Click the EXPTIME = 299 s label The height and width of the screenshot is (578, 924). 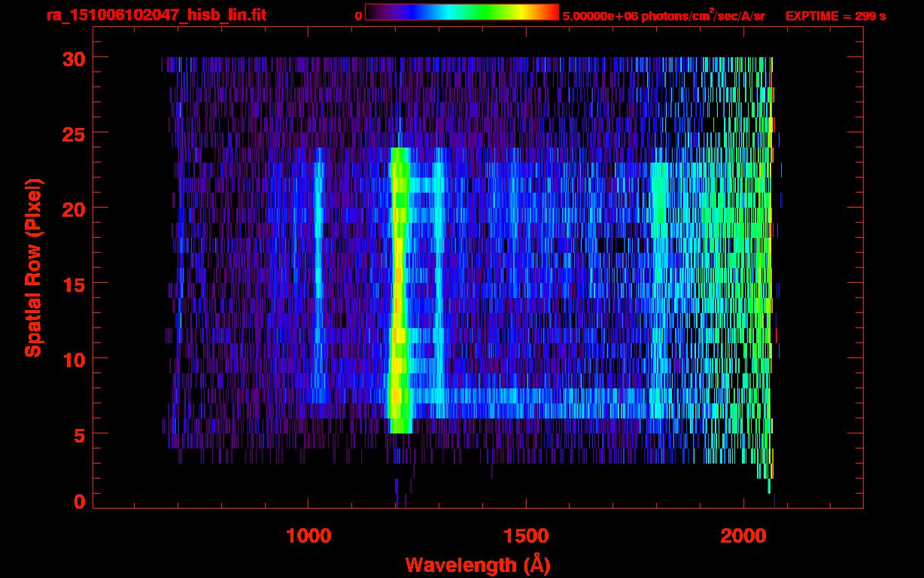coord(835,16)
